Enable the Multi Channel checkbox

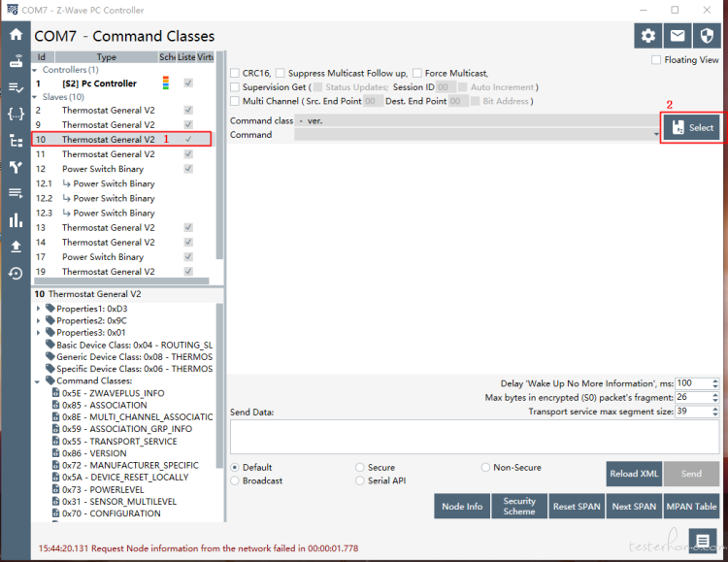pos(235,101)
